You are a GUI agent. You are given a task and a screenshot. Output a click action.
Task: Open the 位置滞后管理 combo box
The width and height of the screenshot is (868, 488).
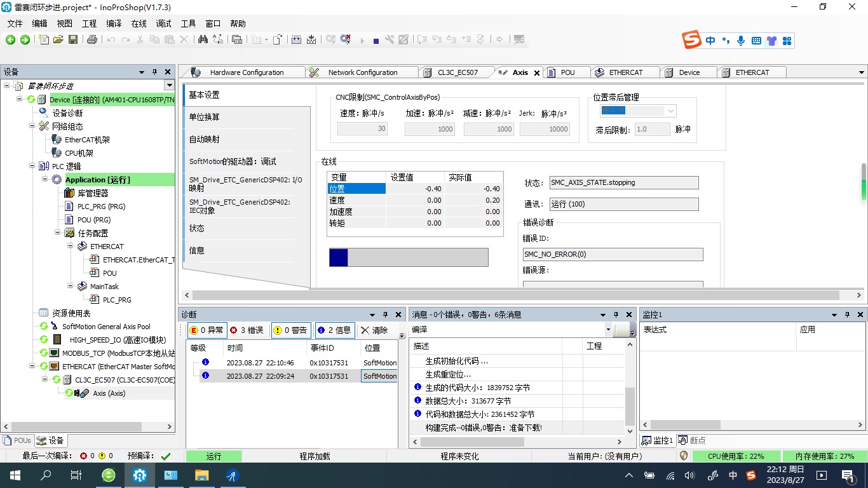[638, 111]
